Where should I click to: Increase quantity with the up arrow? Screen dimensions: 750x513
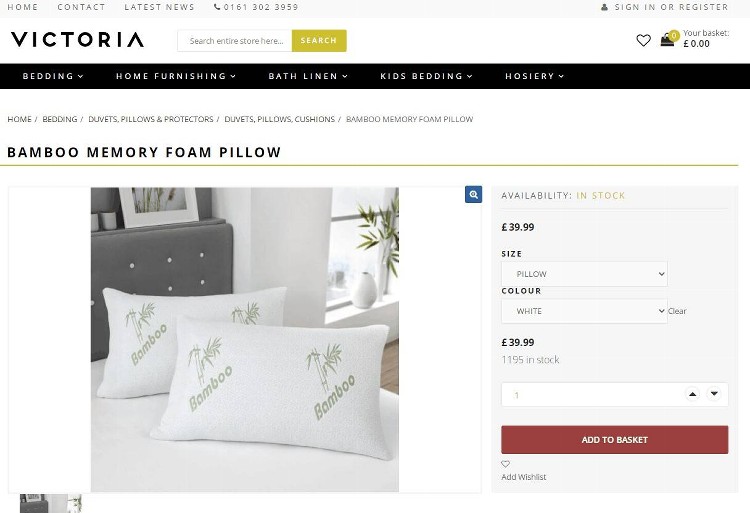coord(692,394)
